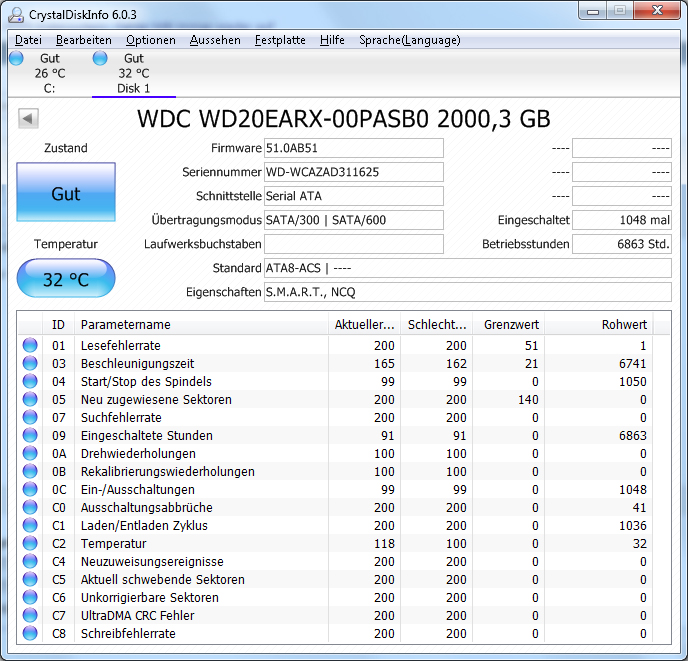The image size is (688, 661).
Task: Click the Firmware field 51.0AB51
Action: [x=354, y=148]
